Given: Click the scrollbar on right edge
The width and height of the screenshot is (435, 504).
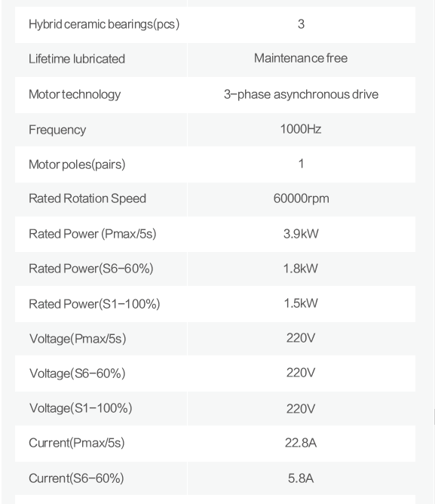Looking at the screenshot, I should point(434,416).
